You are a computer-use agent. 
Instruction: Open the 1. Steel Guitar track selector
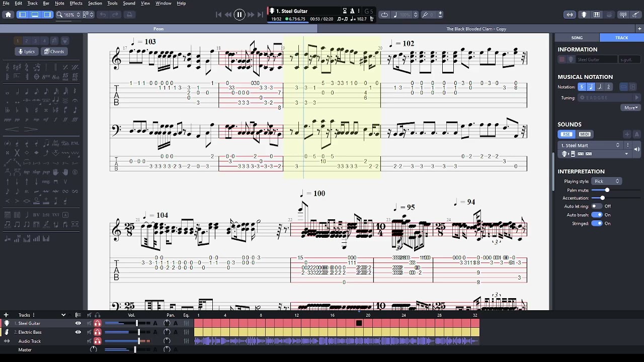pyautogui.click(x=305, y=11)
